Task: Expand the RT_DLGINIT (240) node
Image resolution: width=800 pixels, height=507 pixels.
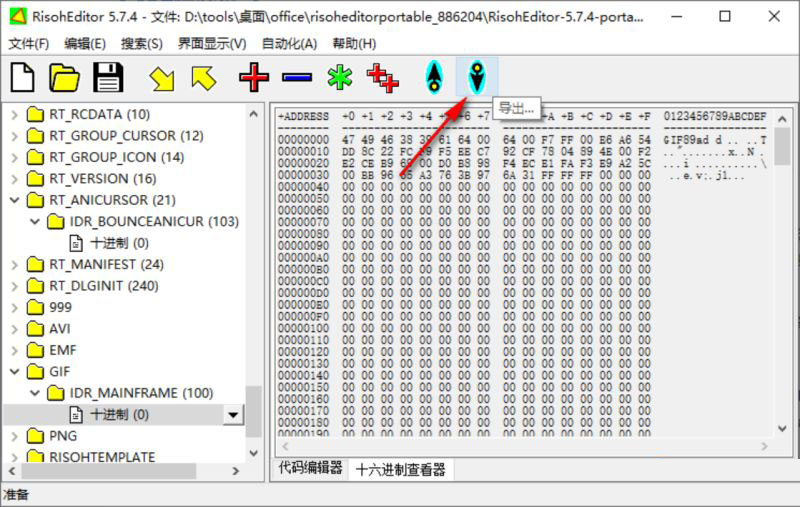Action: tap(15, 286)
